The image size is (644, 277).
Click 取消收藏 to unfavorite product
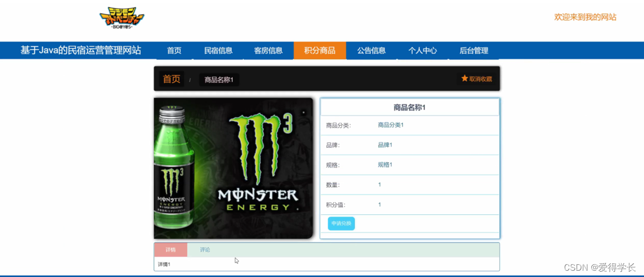[477, 79]
